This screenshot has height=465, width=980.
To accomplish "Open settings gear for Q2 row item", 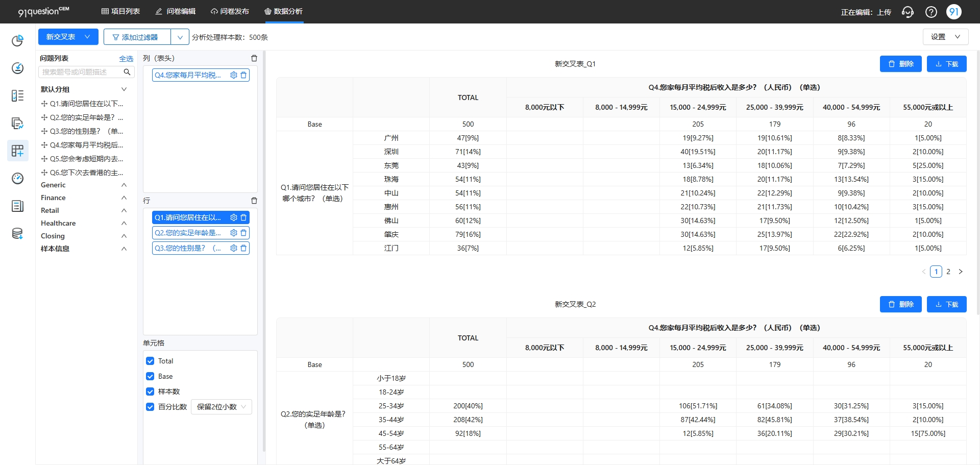I will pos(234,233).
